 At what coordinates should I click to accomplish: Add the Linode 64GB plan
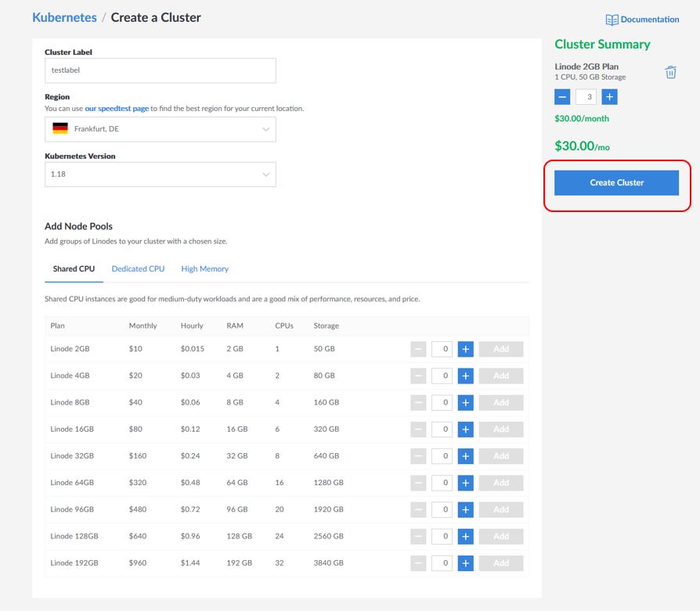[501, 483]
